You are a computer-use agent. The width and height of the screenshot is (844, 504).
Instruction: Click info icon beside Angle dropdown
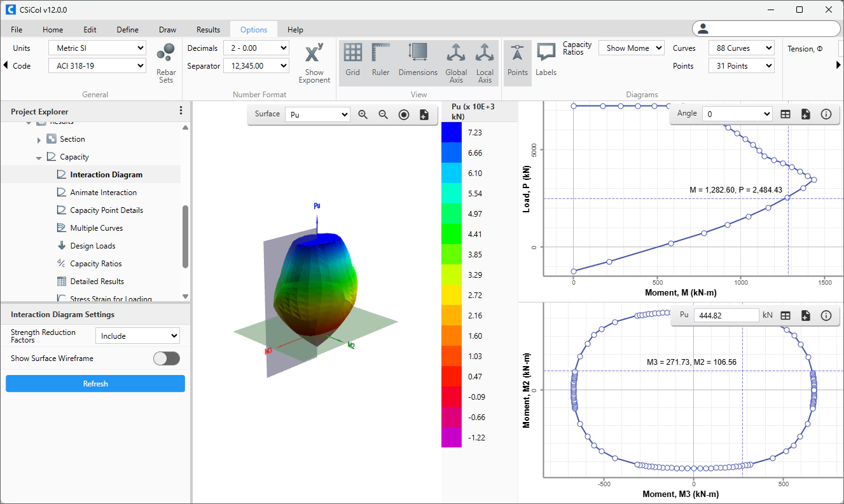point(826,114)
